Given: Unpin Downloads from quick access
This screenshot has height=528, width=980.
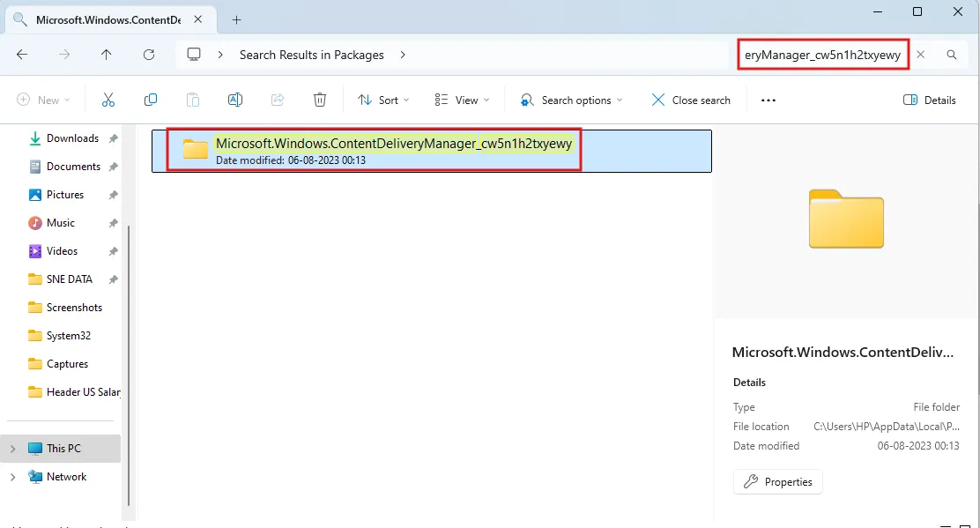Looking at the screenshot, I should tap(113, 138).
